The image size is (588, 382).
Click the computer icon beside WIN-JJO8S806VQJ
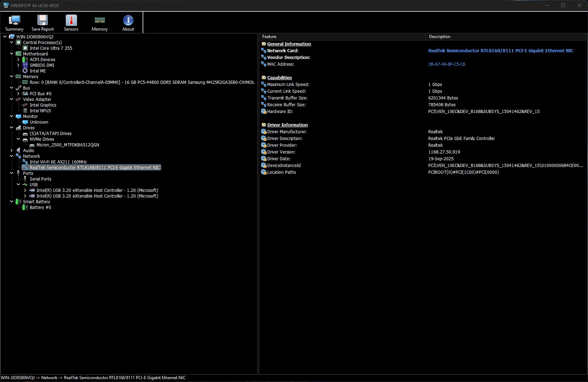point(12,37)
